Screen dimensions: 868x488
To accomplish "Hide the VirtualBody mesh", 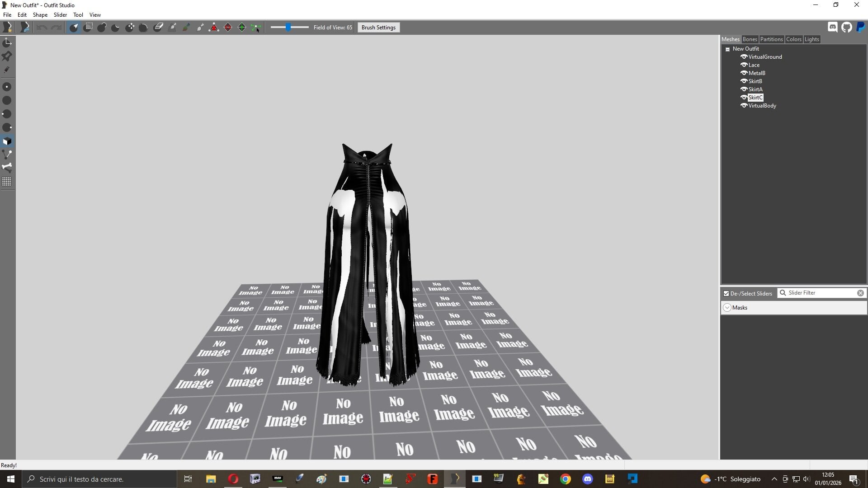I will coord(744,106).
